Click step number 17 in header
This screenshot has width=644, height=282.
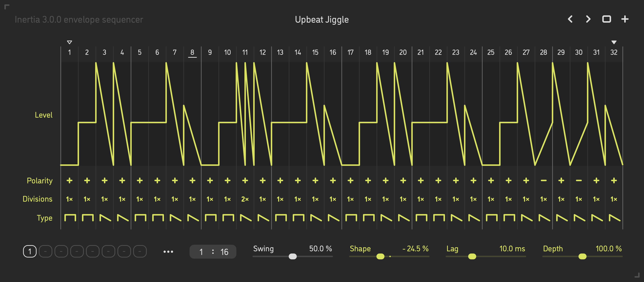click(351, 52)
